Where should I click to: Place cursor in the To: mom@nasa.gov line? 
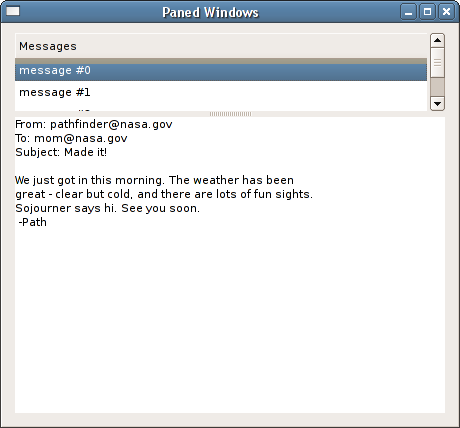pos(71,138)
